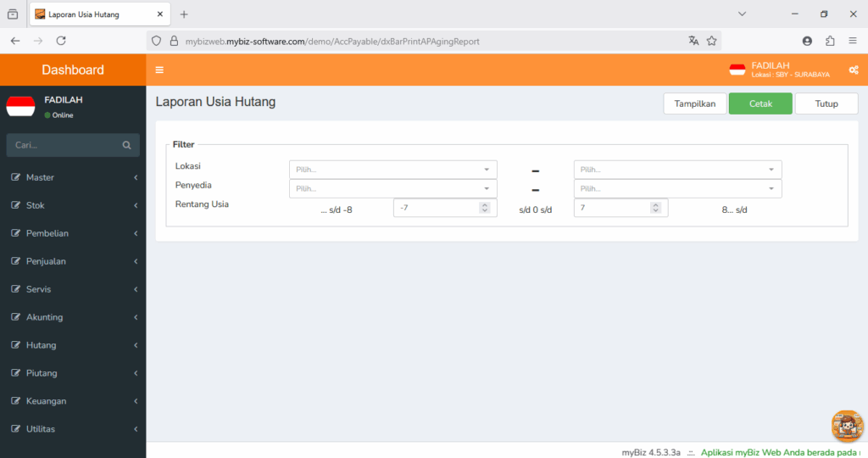Expand the Pembelian menu chevron
This screenshot has width=868, height=458.
click(x=136, y=233)
